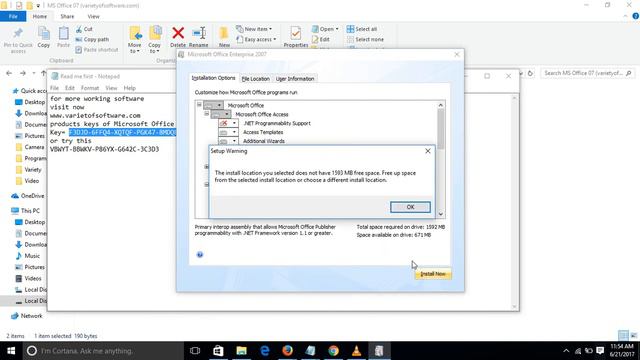This screenshot has width=640, height=360.
Task: Open Firefox from taskbar
Action: coord(287,351)
